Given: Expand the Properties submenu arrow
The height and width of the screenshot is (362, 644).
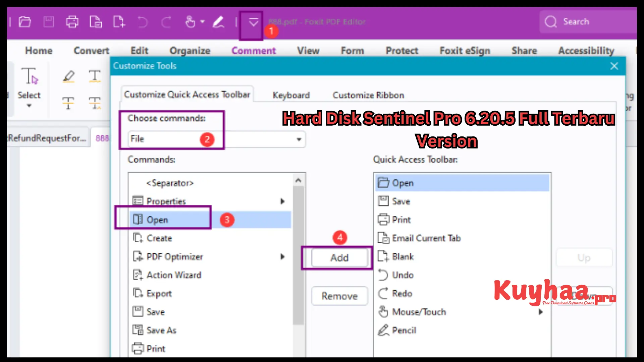Looking at the screenshot, I should tap(282, 201).
